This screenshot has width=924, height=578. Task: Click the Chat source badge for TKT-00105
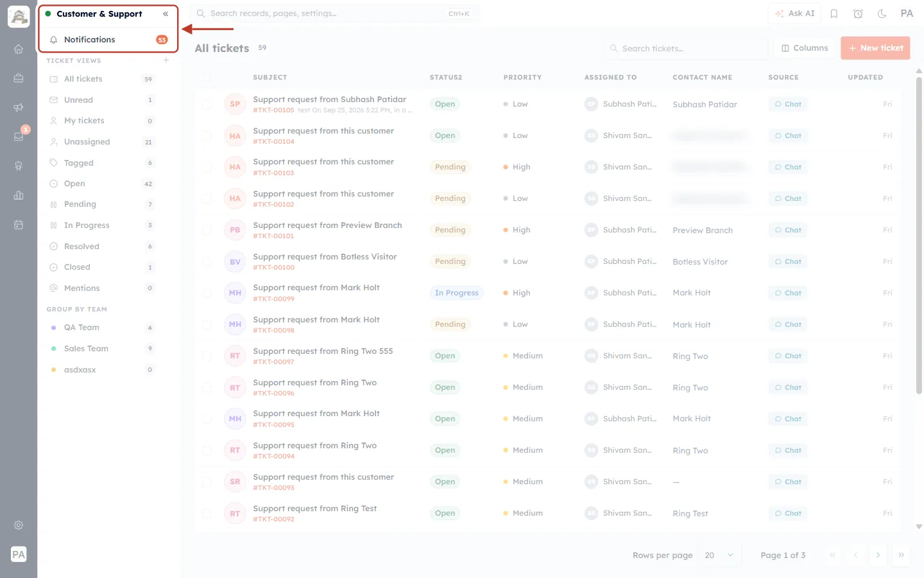[x=788, y=104]
